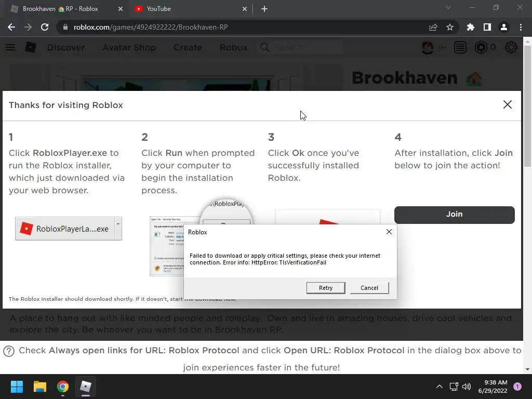The image size is (532, 399).
Task: Cancel the Roblox error dialog
Action: point(369,288)
